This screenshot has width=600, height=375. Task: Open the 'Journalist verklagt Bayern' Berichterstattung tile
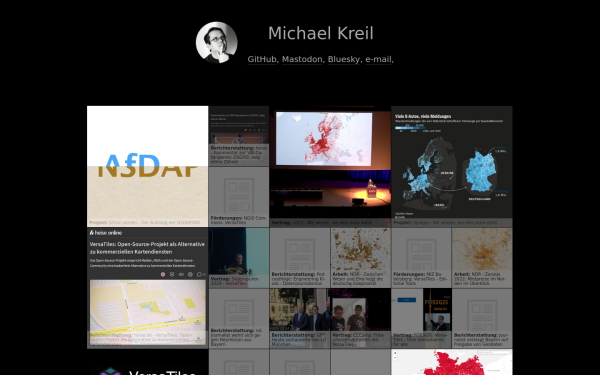coord(483,318)
